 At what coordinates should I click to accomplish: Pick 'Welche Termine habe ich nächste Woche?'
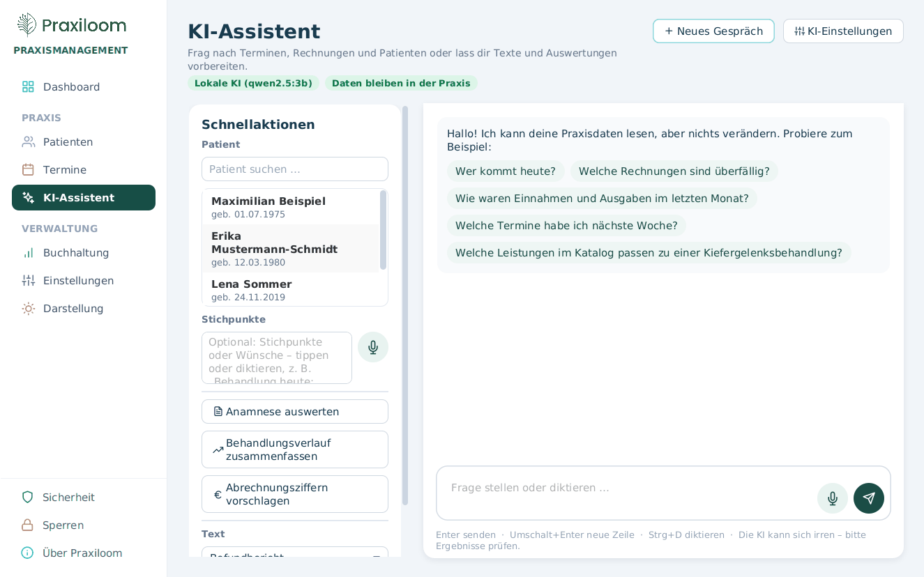(x=566, y=225)
